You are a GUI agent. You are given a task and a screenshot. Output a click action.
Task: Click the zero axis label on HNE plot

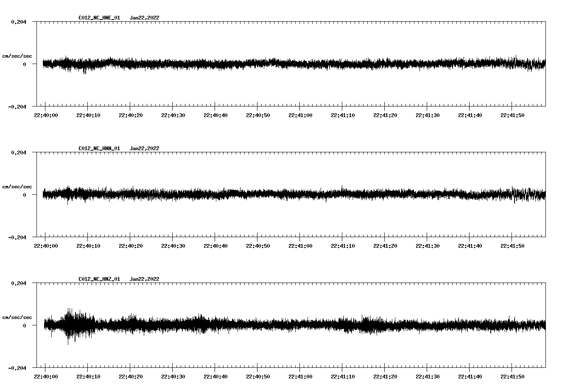[25, 64]
